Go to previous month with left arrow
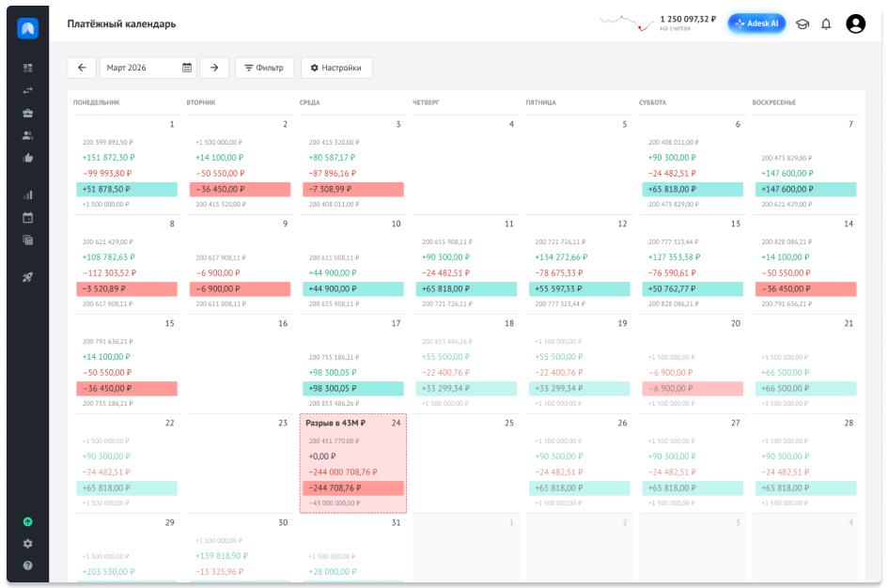The image size is (888, 588). 82,68
